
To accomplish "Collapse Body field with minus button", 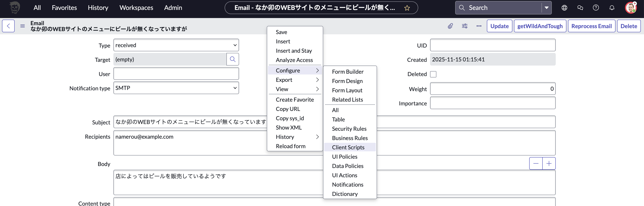I will [x=536, y=163].
